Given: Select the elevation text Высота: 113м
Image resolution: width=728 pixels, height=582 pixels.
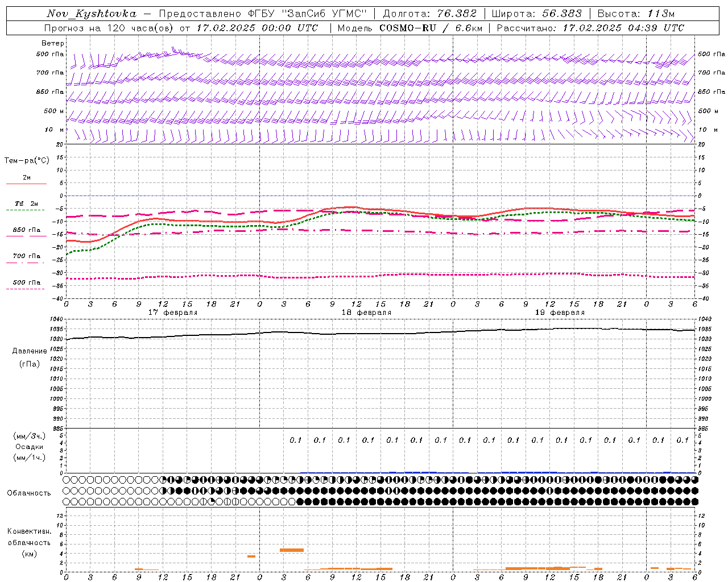Looking at the screenshot, I should coord(636,14).
